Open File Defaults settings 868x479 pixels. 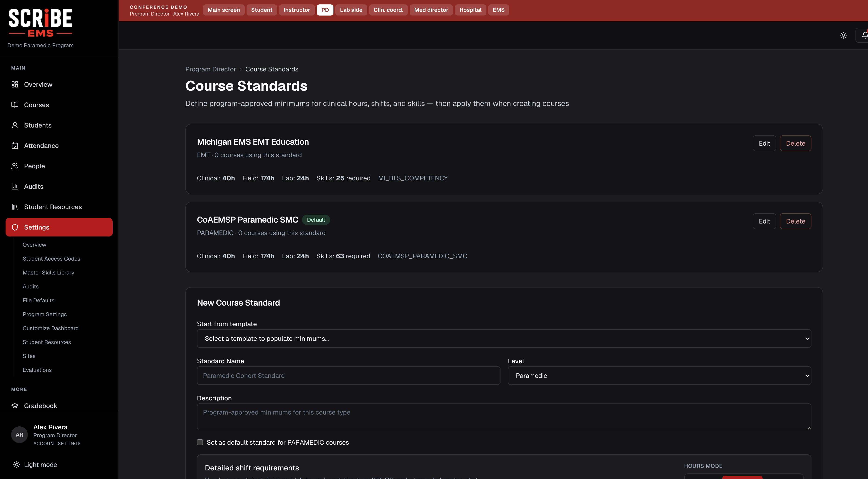38,300
